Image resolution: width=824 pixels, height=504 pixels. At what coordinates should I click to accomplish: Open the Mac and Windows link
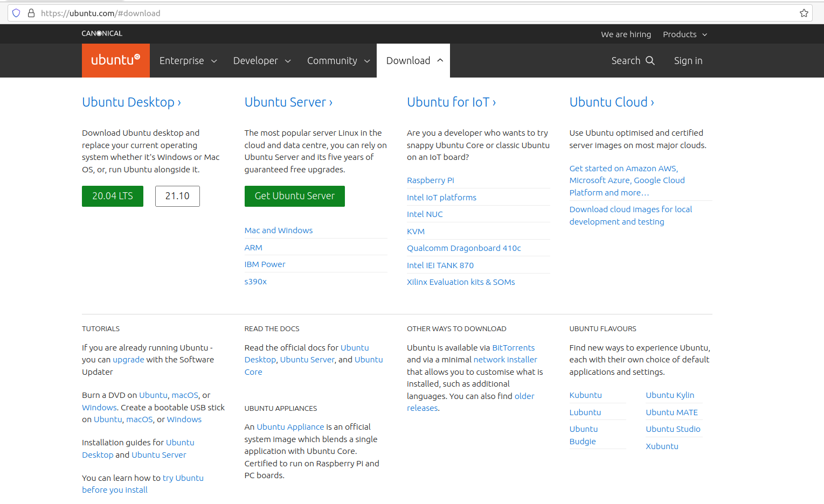click(x=279, y=230)
